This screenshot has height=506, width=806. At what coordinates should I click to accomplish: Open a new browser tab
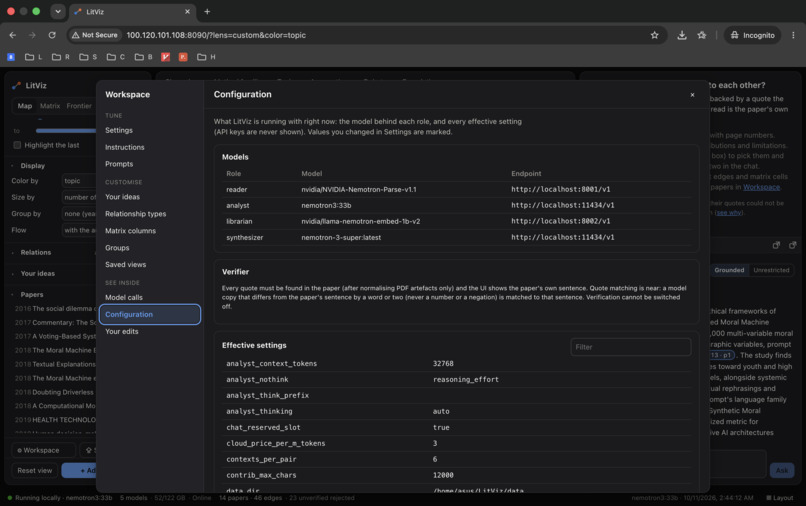[207, 11]
